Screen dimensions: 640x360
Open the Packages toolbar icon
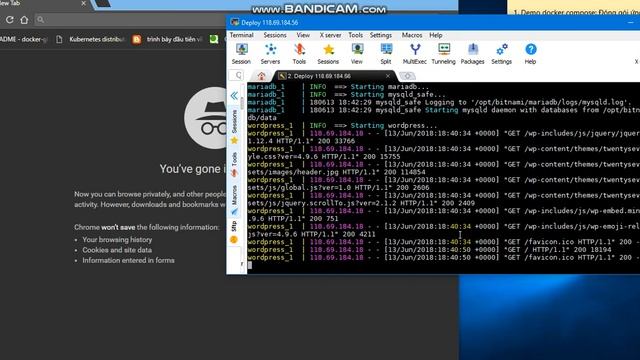(x=473, y=54)
